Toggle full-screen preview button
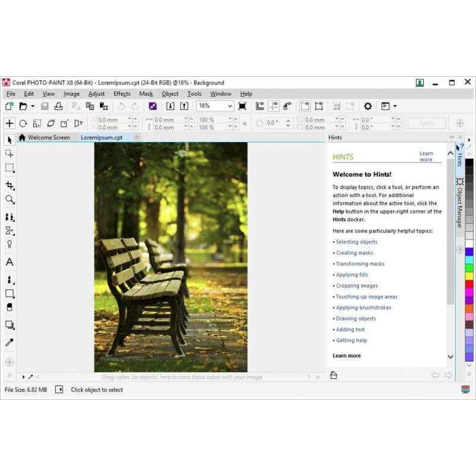 tap(242, 106)
